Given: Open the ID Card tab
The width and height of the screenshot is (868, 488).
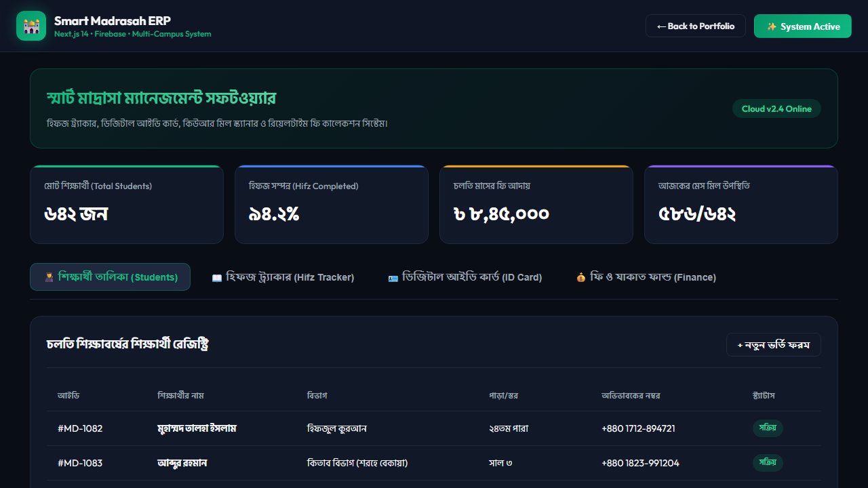Looking at the screenshot, I should pos(465,277).
